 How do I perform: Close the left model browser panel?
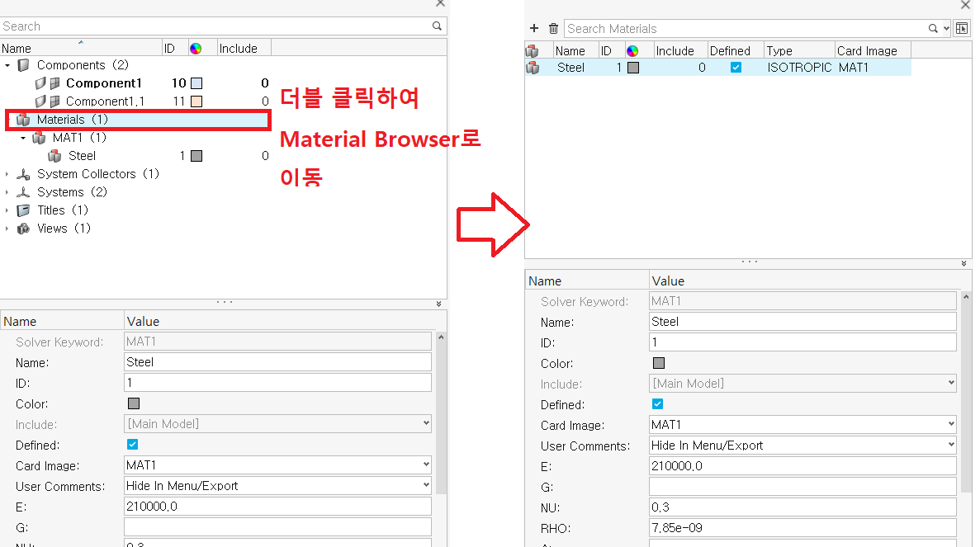coord(440,3)
